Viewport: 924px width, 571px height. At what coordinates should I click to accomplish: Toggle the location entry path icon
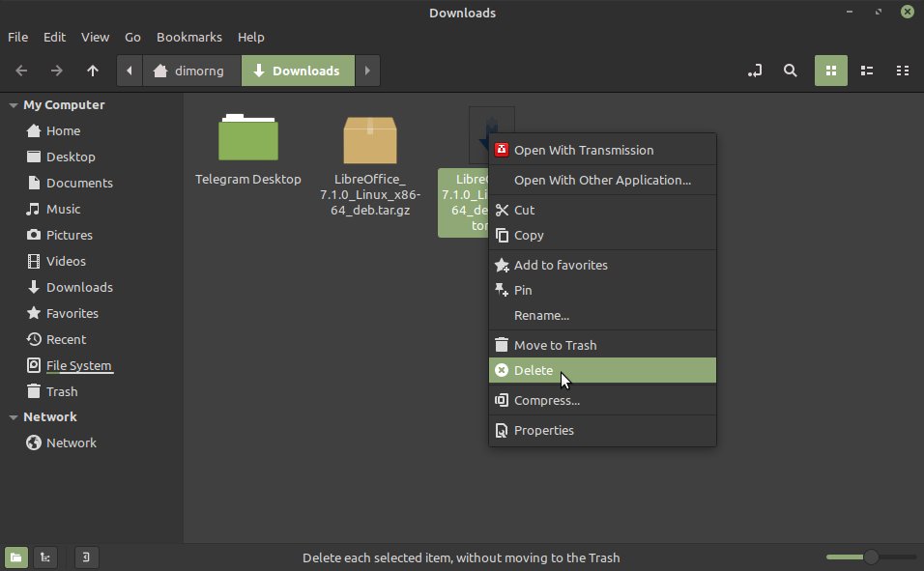point(755,71)
